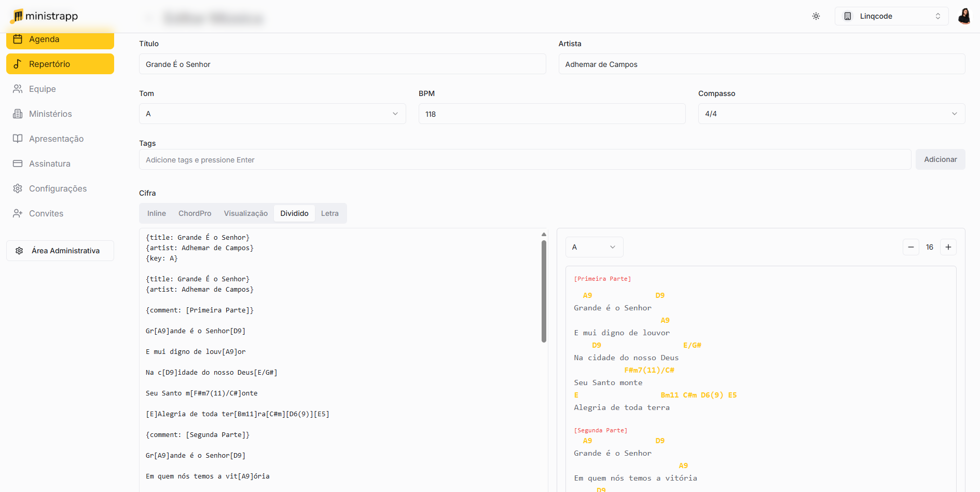Click the BPM input field
980x492 pixels.
[551, 114]
